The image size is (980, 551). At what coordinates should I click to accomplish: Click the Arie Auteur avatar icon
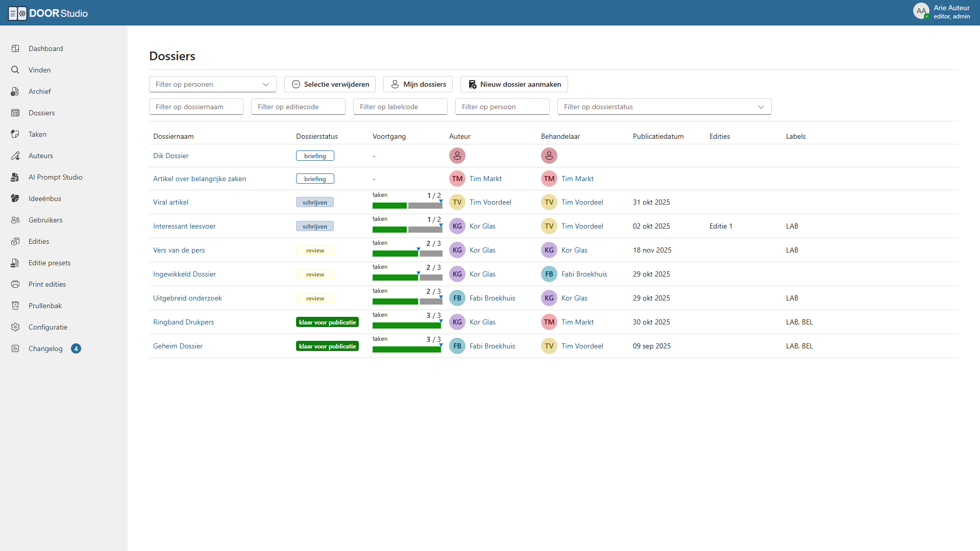(921, 11)
